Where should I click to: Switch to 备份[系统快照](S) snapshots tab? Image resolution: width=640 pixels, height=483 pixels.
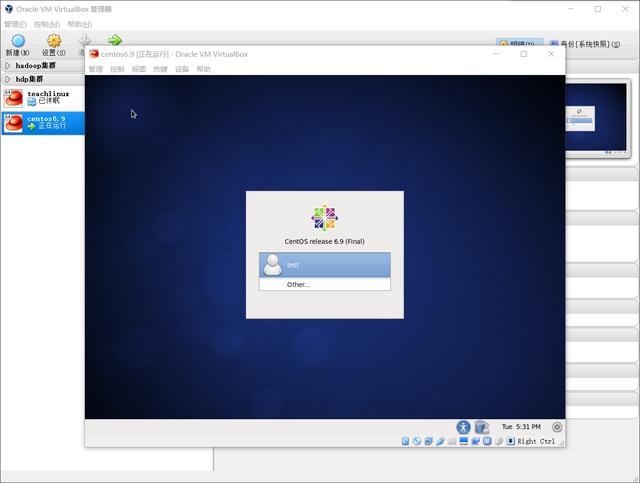[x=585, y=44]
